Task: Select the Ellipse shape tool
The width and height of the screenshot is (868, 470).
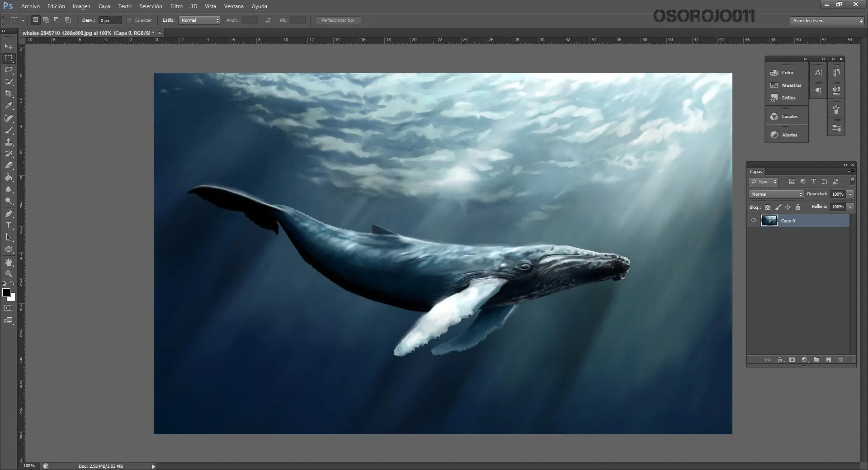Action: tap(9, 249)
